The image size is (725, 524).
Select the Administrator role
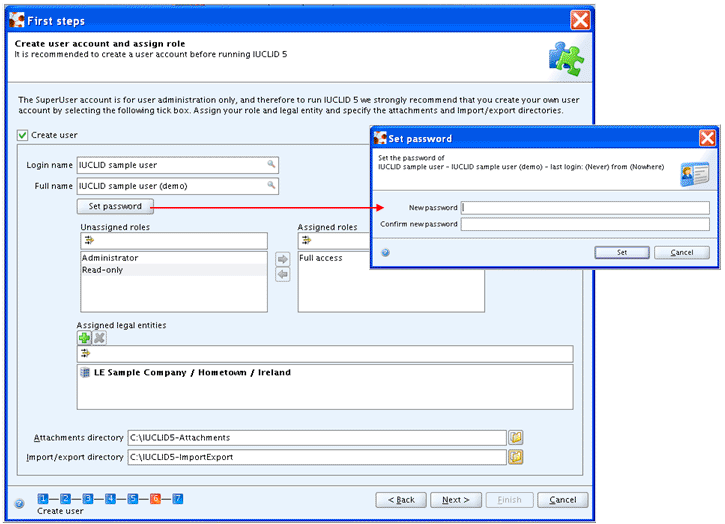(x=173, y=258)
